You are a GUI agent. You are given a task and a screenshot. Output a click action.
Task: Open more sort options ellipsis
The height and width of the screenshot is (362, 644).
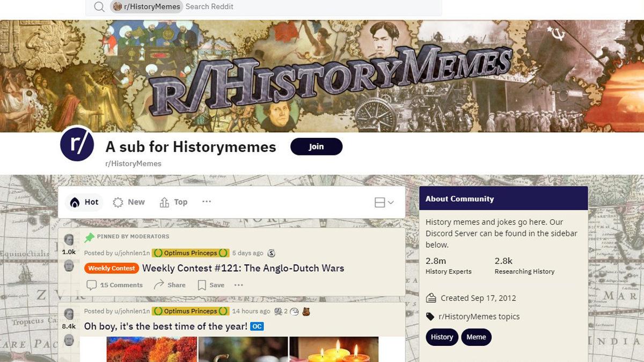[x=207, y=202]
